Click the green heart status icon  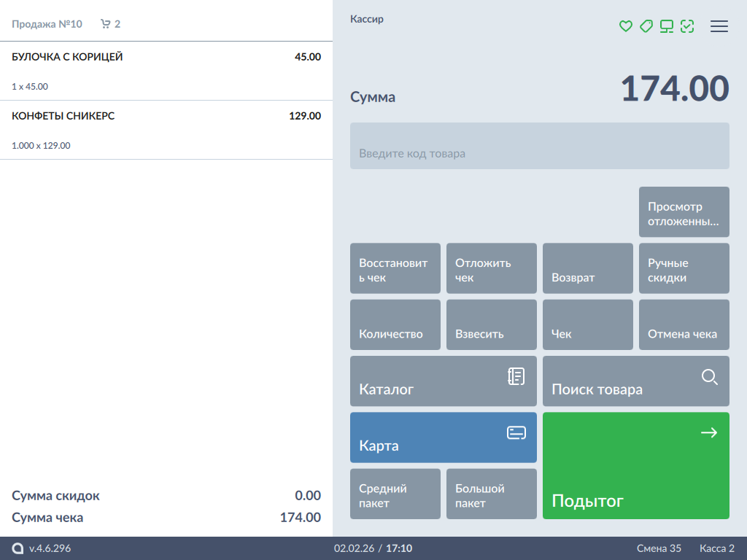625,26
